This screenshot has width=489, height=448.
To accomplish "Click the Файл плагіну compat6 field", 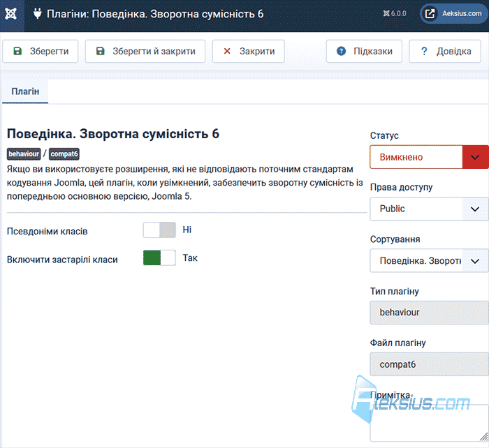I will [x=429, y=364].
